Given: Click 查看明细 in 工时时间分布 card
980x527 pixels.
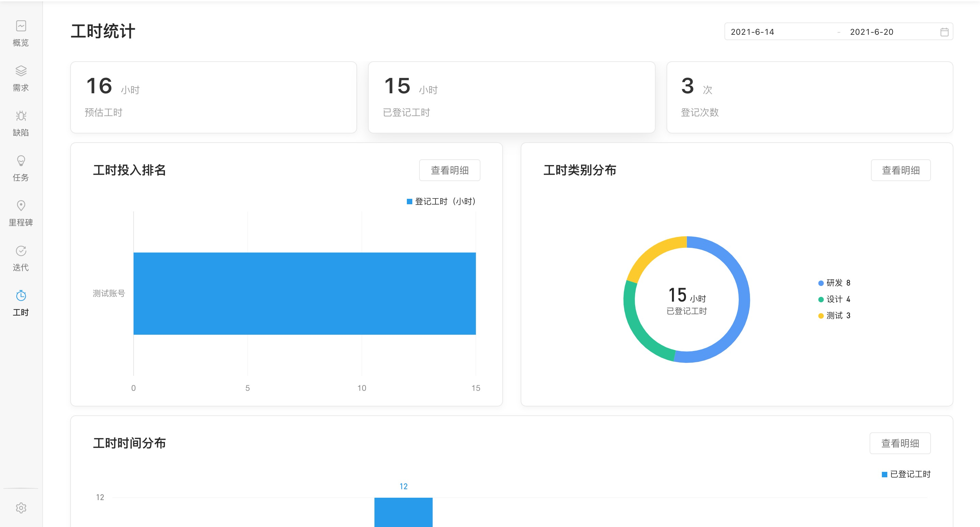Looking at the screenshot, I should [x=900, y=443].
